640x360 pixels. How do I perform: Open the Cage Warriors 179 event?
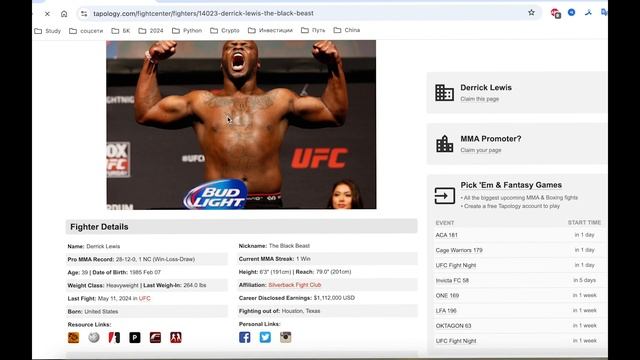click(459, 250)
